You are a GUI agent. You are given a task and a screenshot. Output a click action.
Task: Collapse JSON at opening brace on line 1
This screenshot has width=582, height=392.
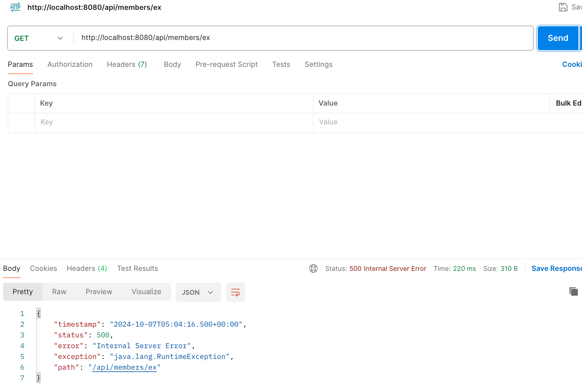pyautogui.click(x=39, y=313)
